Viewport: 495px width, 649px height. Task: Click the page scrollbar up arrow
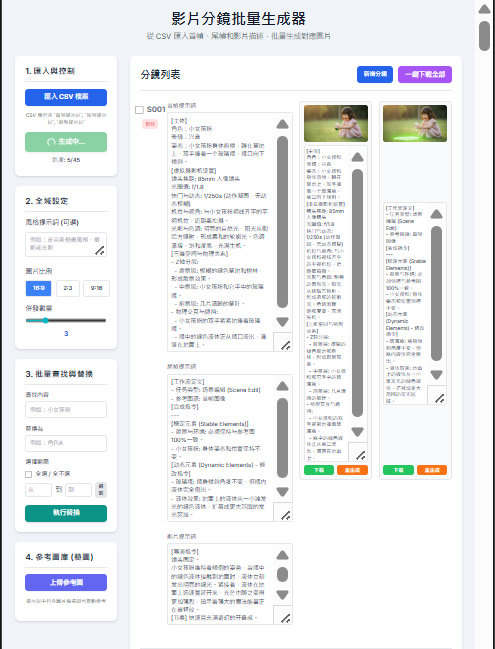485,9
